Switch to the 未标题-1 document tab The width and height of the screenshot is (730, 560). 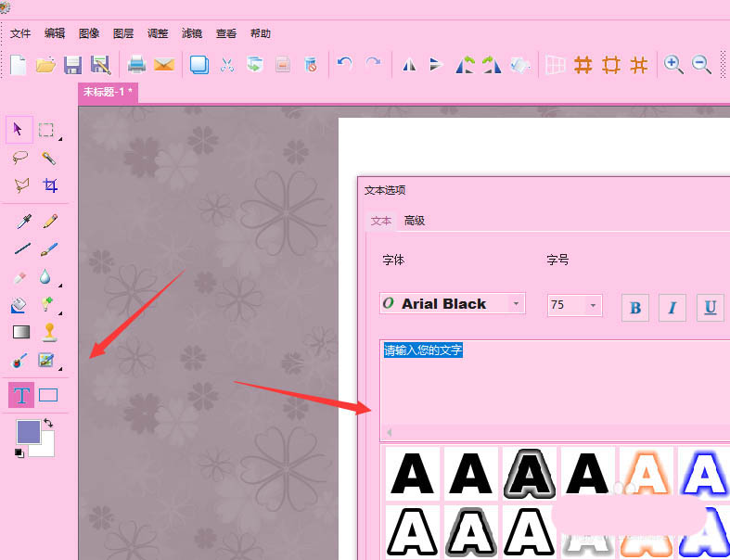(108, 92)
